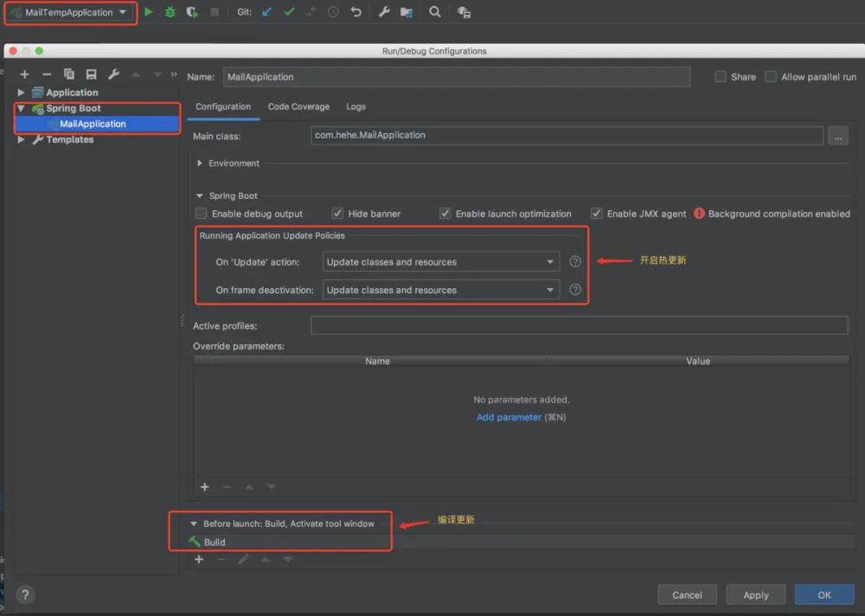This screenshot has width=865, height=616.
Task: Update project with Git blue arrow
Action: pos(267,11)
